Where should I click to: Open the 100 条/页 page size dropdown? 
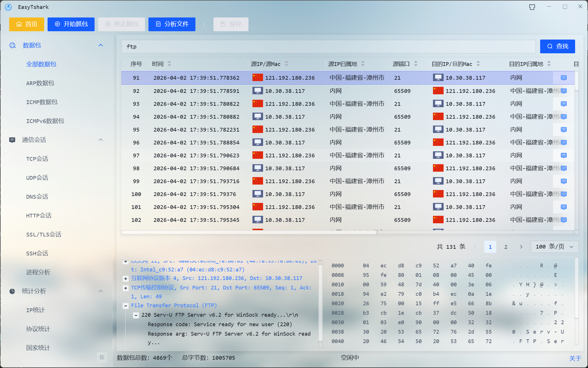tap(554, 247)
